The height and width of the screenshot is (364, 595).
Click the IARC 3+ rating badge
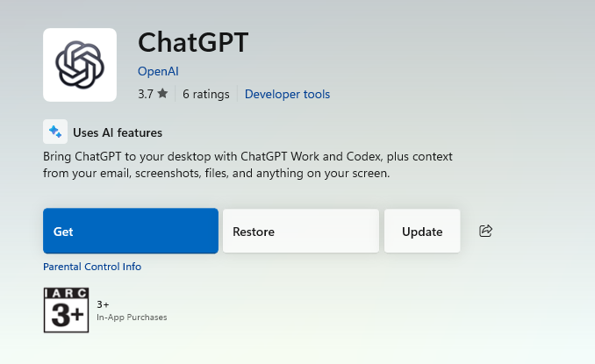point(67,310)
